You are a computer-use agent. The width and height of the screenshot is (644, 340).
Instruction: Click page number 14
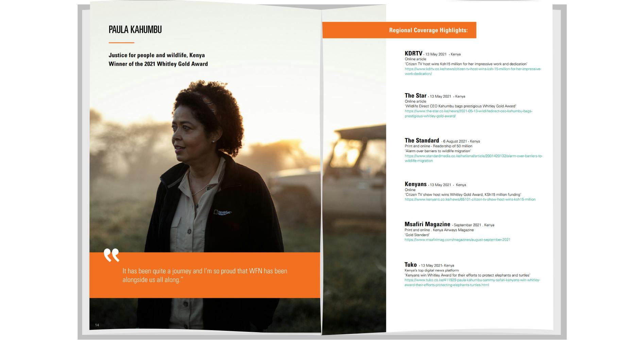click(97, 325)
